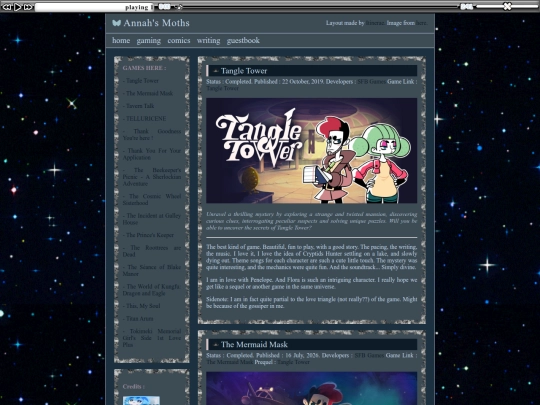540x405 pixels.
Task: Open the Tangle Tower game link
Action: 222,89
